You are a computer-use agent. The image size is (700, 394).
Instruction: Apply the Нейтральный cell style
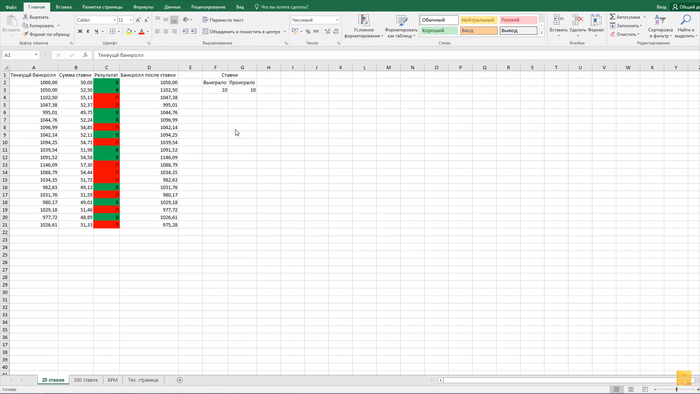479,20
